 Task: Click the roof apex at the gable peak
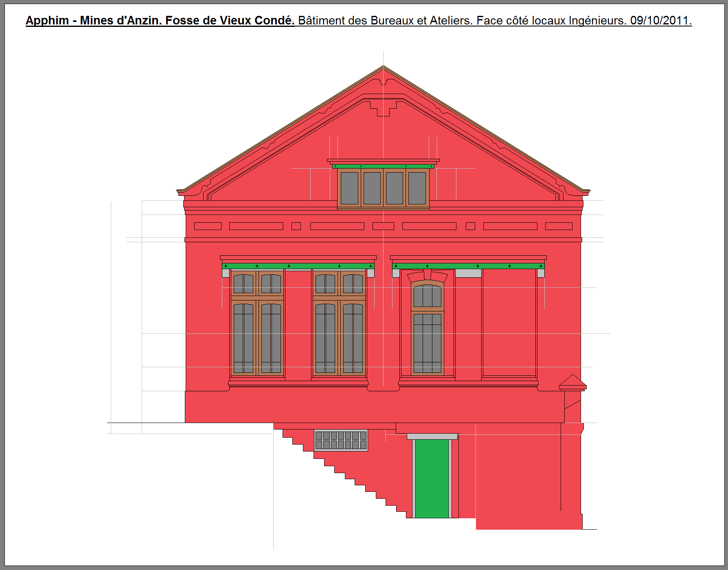pos(383,68)
